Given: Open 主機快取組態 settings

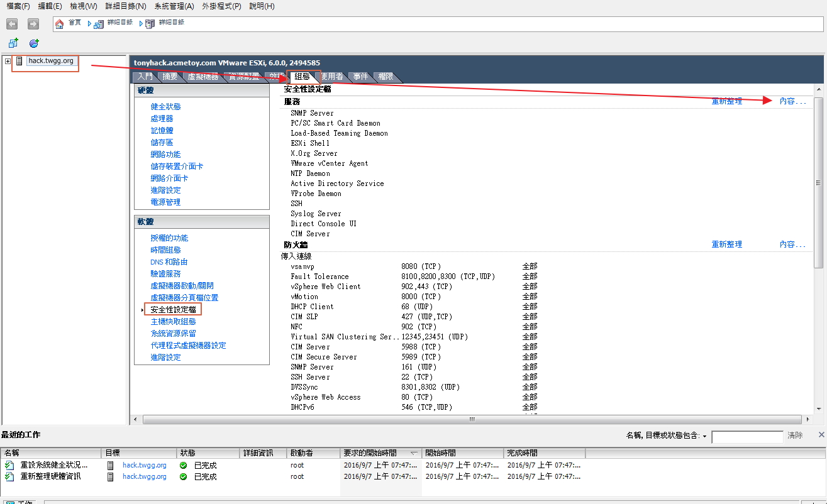Looking at the screenshot, I should (x=173, y=322).
